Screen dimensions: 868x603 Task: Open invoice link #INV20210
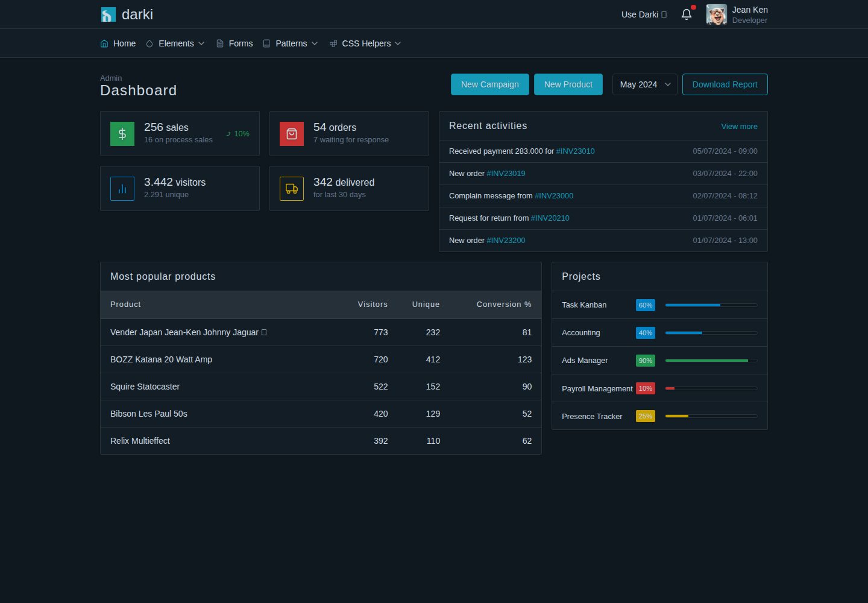tap(550, 218)
